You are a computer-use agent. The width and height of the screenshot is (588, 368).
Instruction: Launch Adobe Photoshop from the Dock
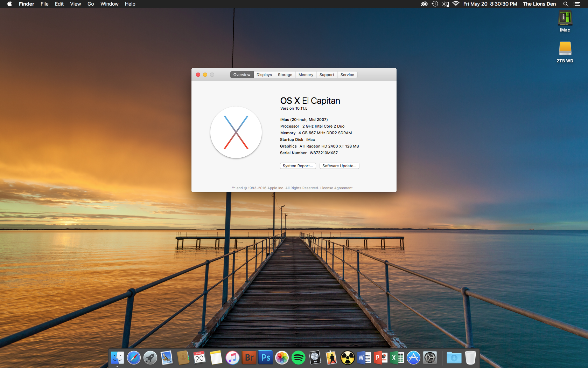coord(266,357)
